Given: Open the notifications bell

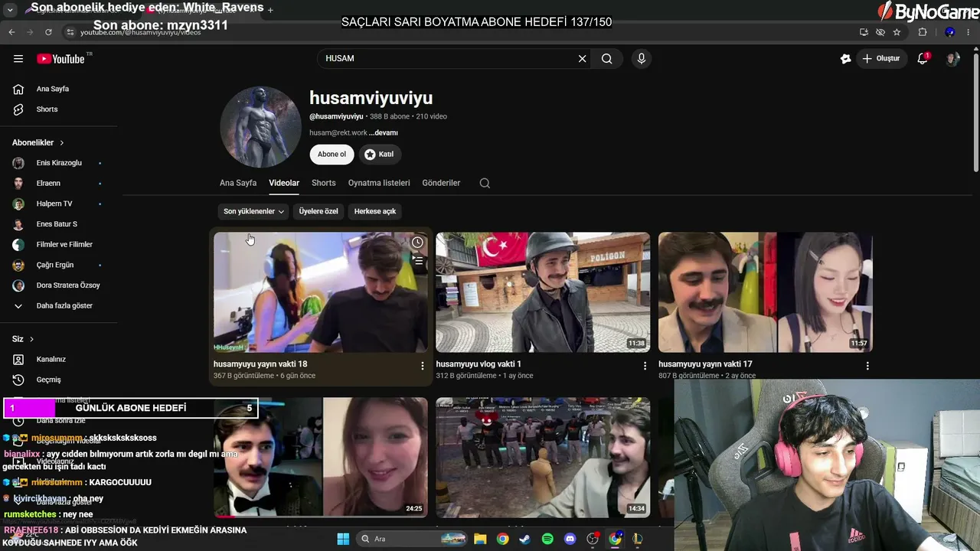Looking at the screenshot, I should [x=923, y=58].
